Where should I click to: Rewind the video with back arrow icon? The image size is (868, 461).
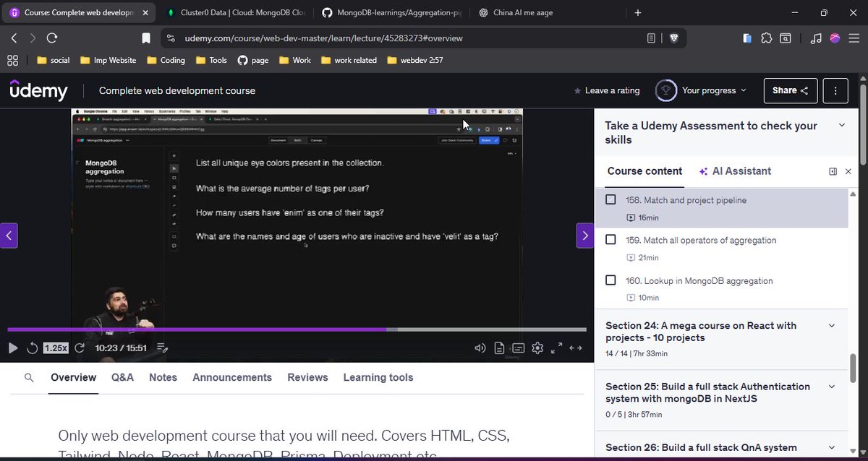coord(33,348)
